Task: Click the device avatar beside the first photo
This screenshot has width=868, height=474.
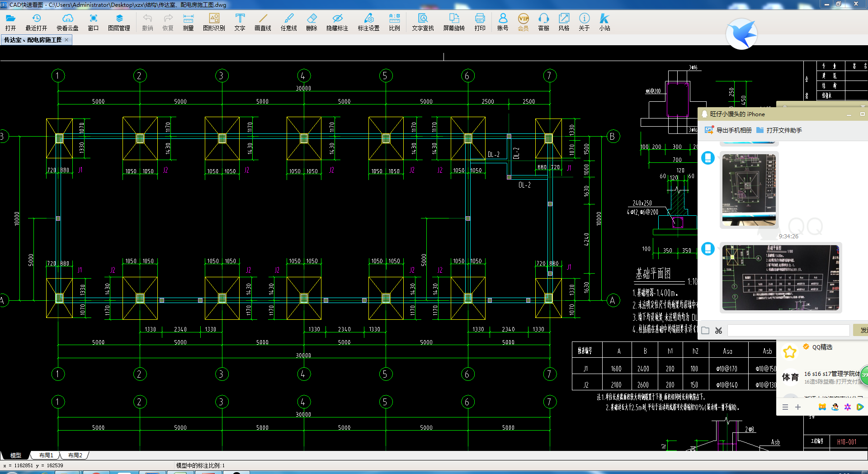Action: tap(708, 158)
